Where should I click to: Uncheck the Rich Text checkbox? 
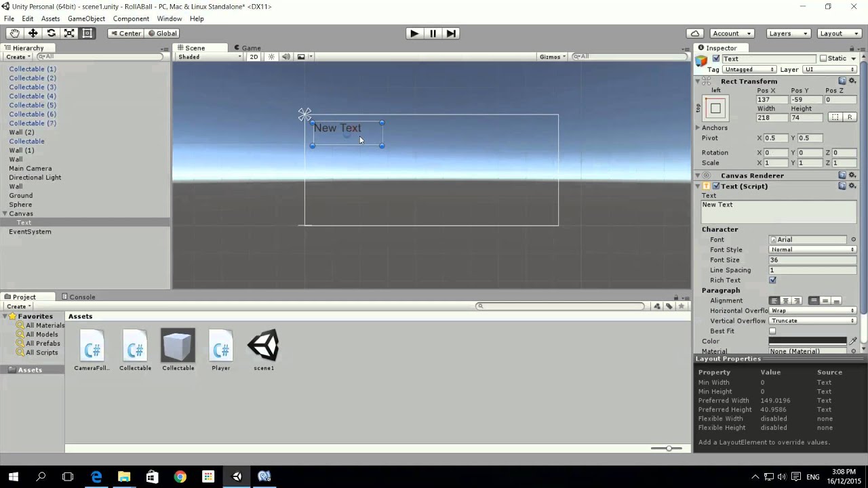click(x=772, y=281)
